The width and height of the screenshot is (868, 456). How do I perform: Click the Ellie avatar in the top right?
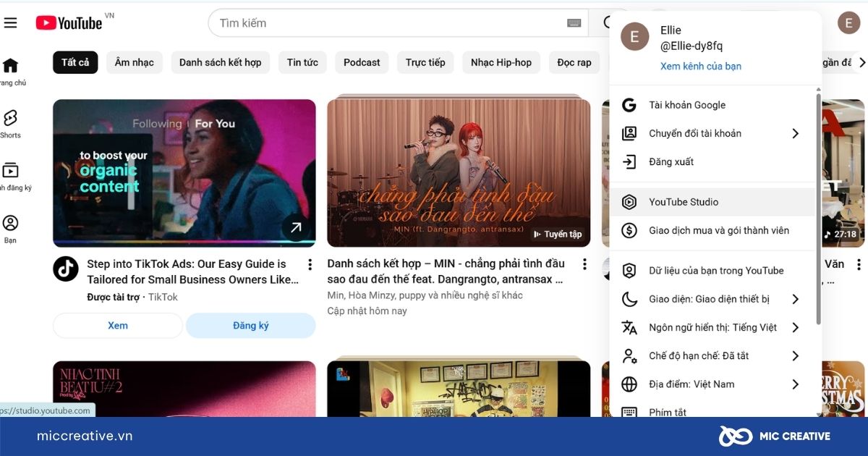[848, 22]
